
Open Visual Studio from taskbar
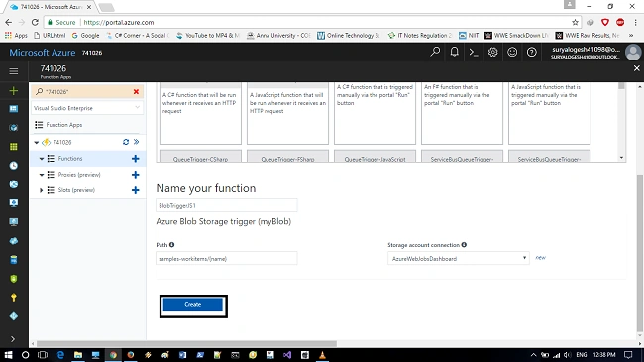pyautogui.click(x=287, y=355)
